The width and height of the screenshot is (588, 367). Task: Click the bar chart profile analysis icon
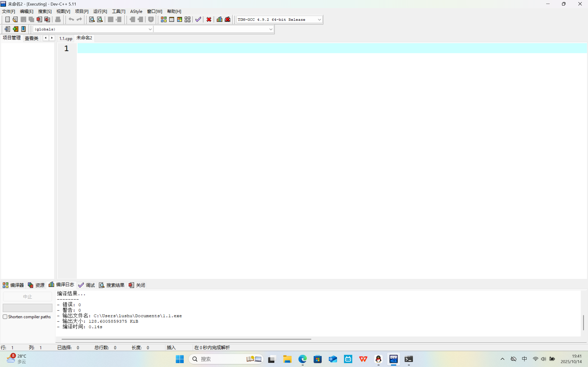click(219, 20)
